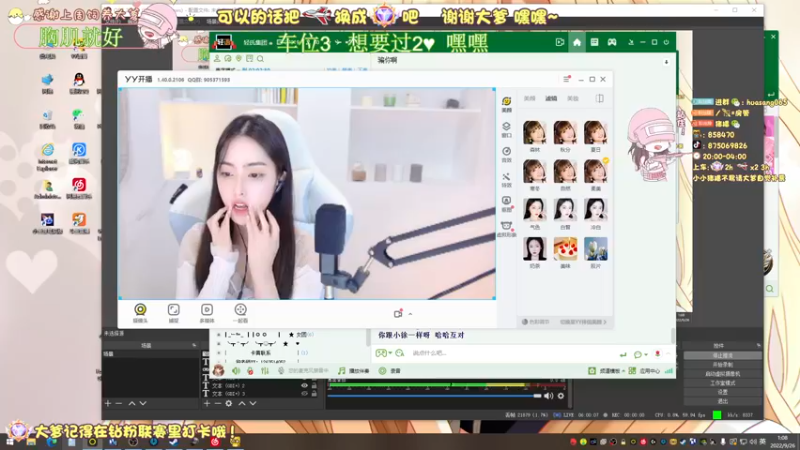The width and height of the screenshot is (800, 450).
Task: Toggle visibility eye of 文本 (GDI+) 2 source
Action: (304, 386)
